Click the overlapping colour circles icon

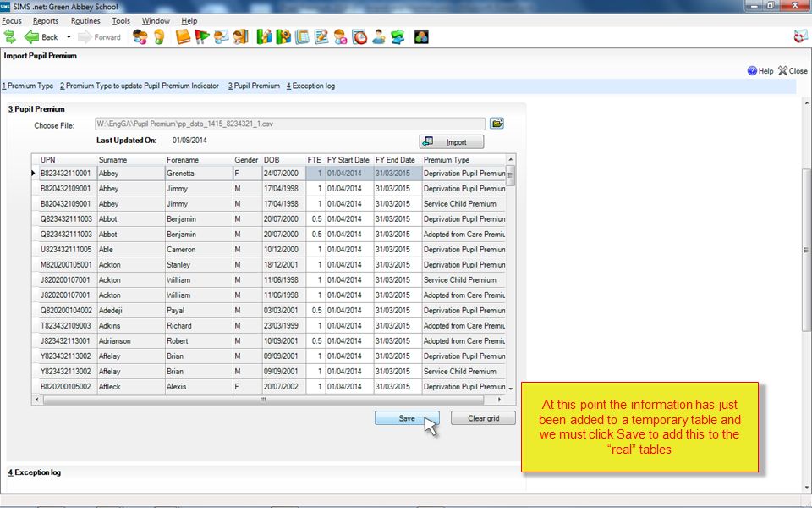coord(421,37)
